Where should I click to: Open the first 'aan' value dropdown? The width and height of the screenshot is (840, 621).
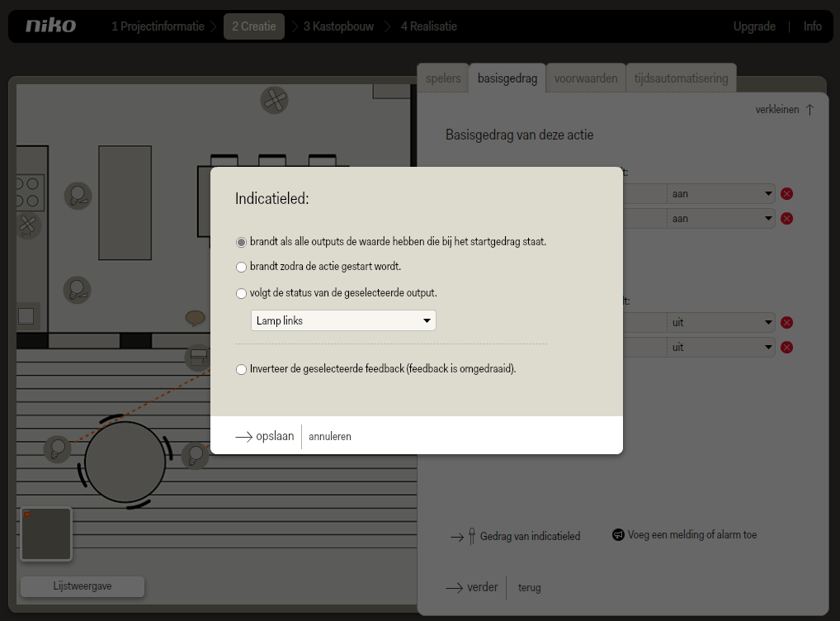(720, 193)
